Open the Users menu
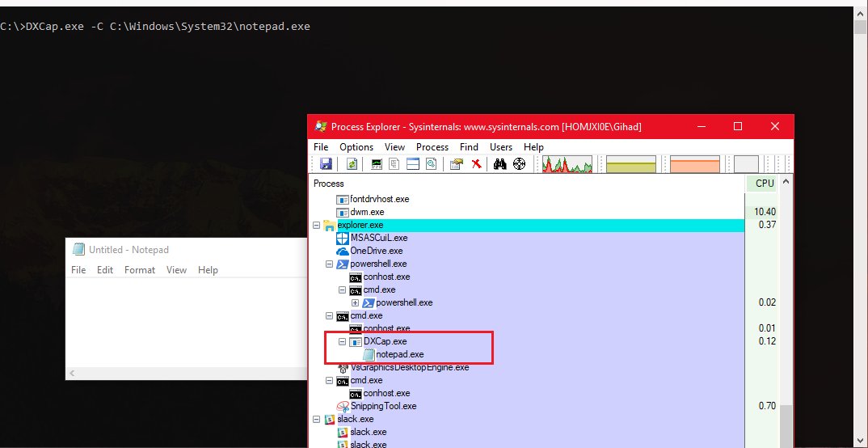868x448 pixels. (501, 146)
